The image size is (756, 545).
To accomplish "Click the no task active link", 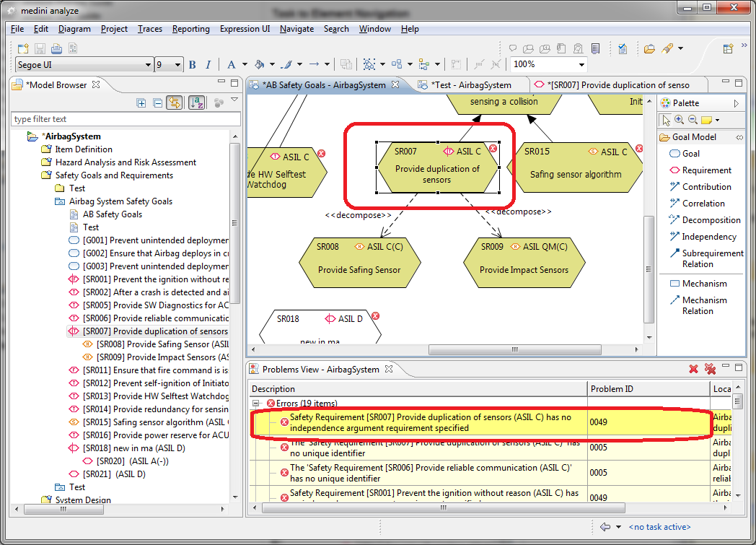I will [659, 527].
